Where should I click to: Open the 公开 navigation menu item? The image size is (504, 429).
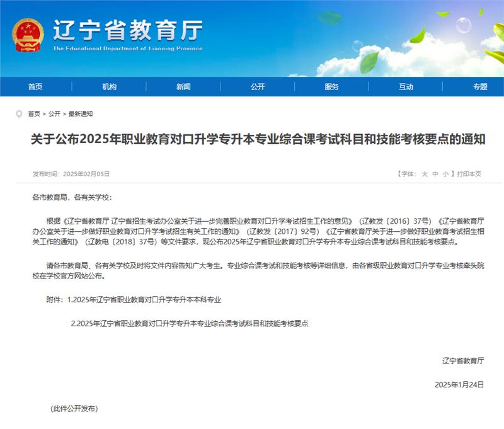pyautogui.click(x=258, y=86)
